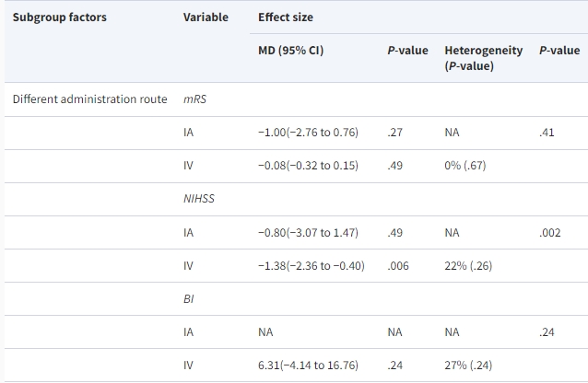
Task: Click the .41 subgroup P-value
Action: 547,133
